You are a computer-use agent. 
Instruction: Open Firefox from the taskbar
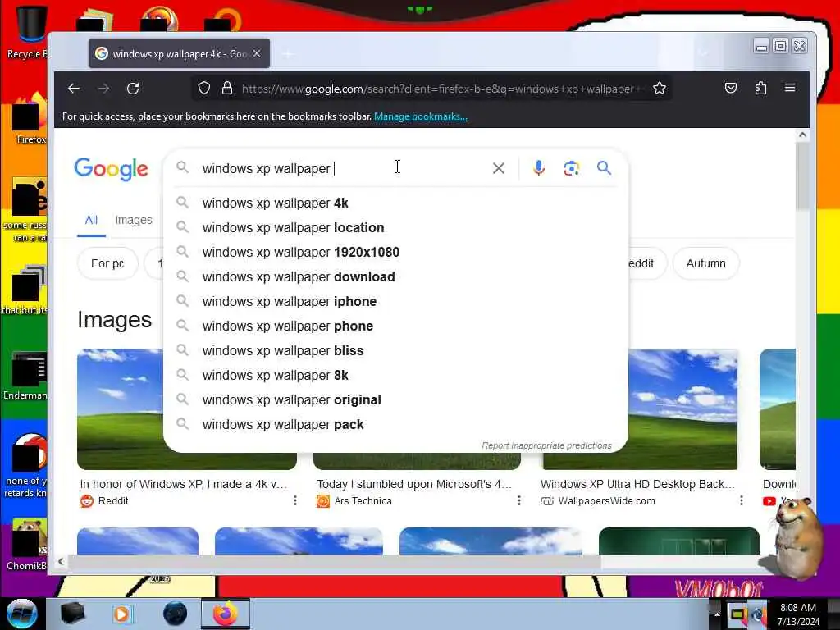(x=226, y=614)
